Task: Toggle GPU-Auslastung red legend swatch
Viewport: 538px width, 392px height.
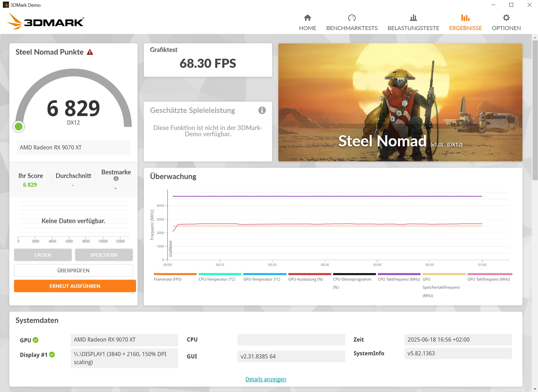Action: coord(309,274)
